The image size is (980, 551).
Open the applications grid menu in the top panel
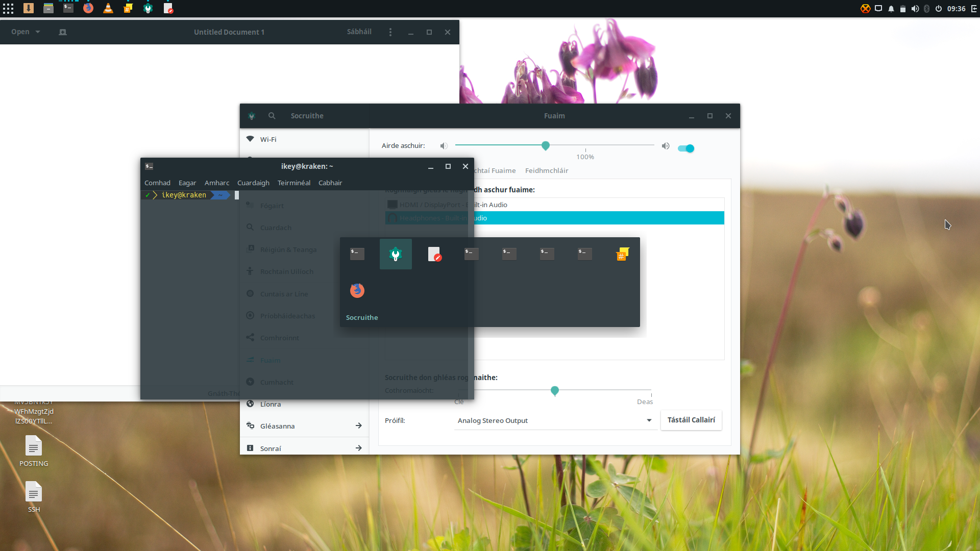coord(8,9)
